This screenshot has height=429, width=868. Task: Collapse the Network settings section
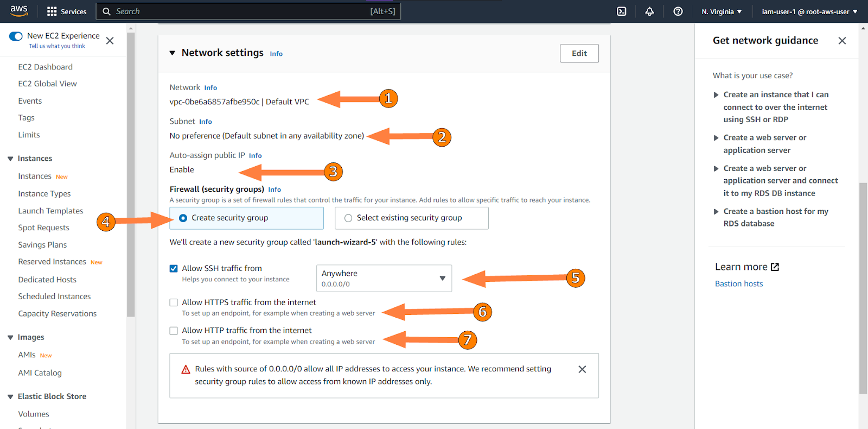[173, 53]
